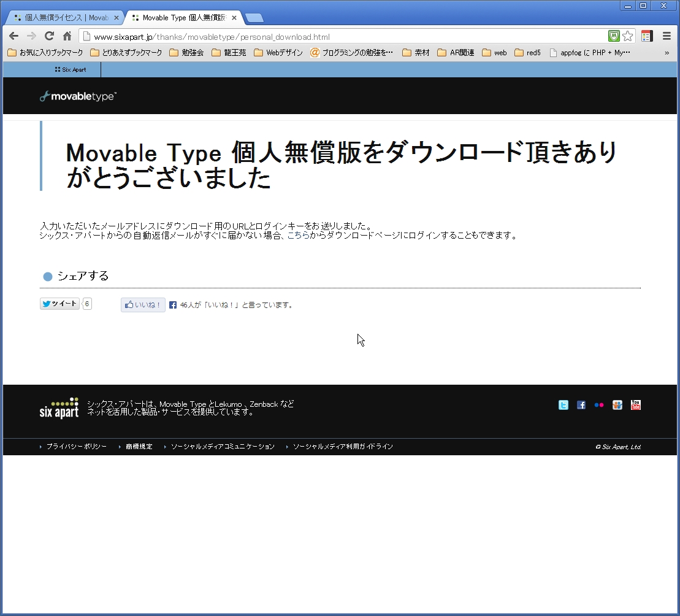Image resolution: width=680 pixels, height=616 pixels.
Task: Open the browser home page
Action: [67, 36]
